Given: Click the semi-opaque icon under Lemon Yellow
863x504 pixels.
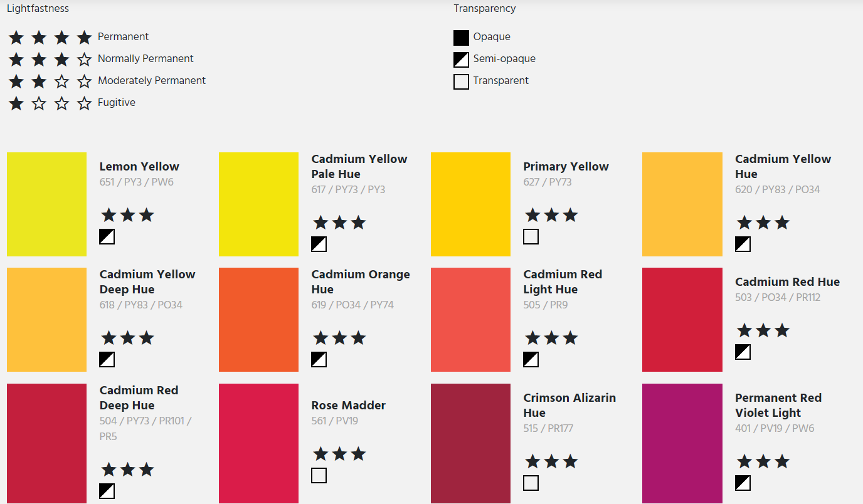Looking at the screenshot, I should (107, 236).
